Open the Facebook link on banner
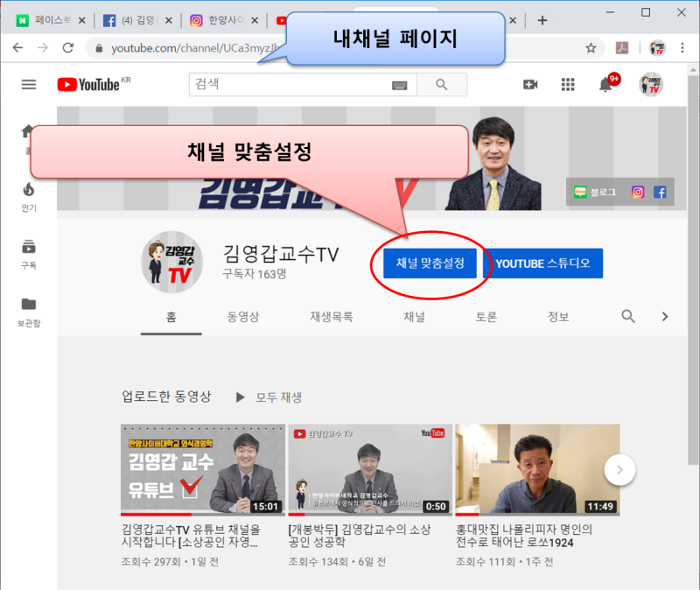The height and width of the screenshot is (590, 700). click(x=660, y=192)
